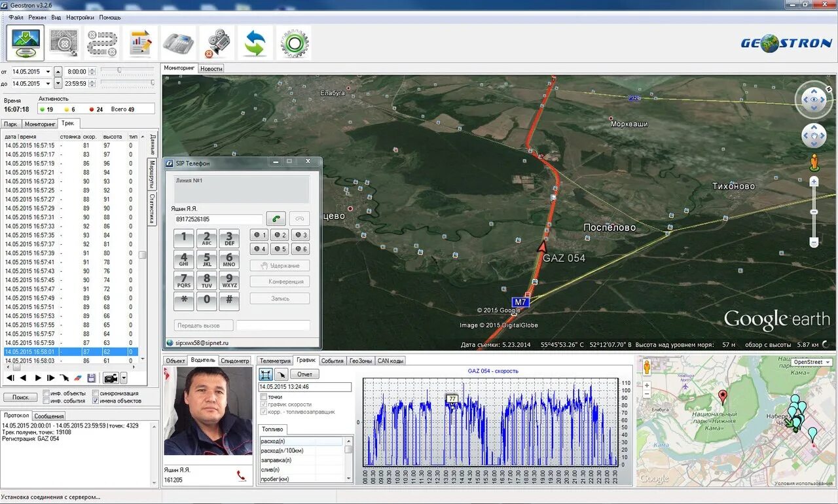Viewport: 838px width, 504px height.
Task: Open the Телеметрия tab
Action: tap(274, 361)
